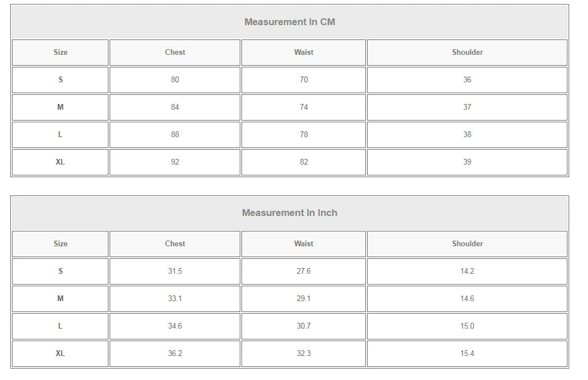Click the "Measurement In Inch" table title
This screenshot has height=380, width=588.
289,213
